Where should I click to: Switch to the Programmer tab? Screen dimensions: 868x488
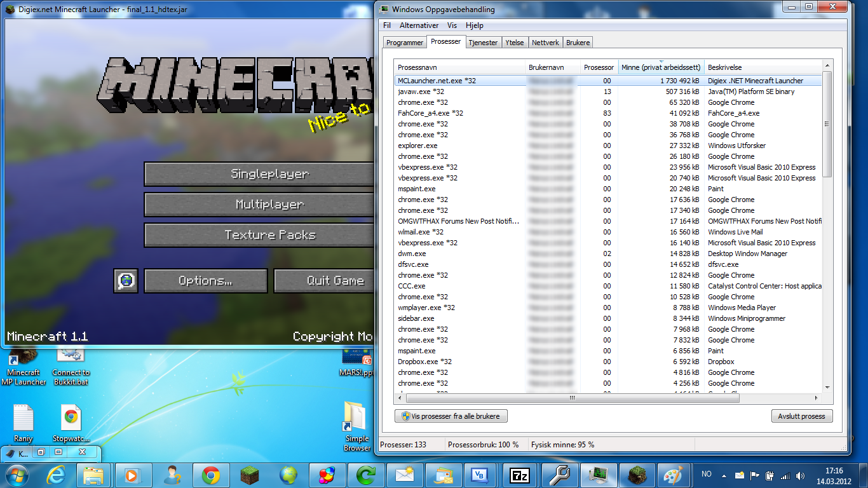405,43
